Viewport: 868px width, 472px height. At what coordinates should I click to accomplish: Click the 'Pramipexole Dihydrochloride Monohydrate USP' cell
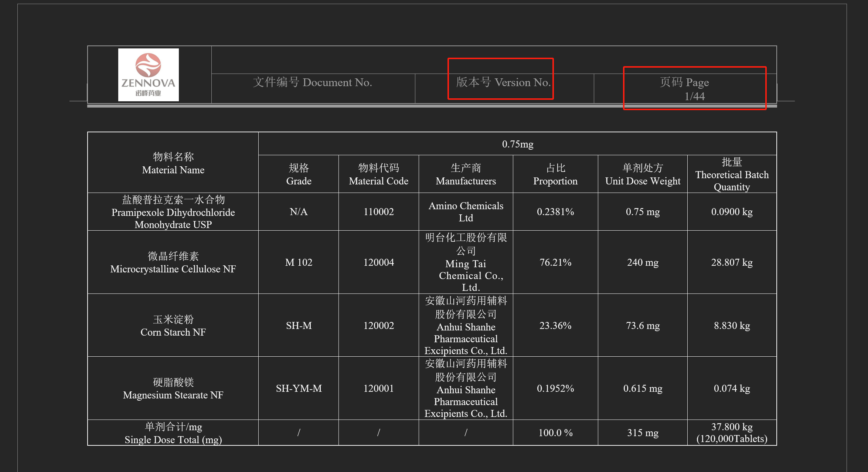pyautogui.click(x=173, y=212)
